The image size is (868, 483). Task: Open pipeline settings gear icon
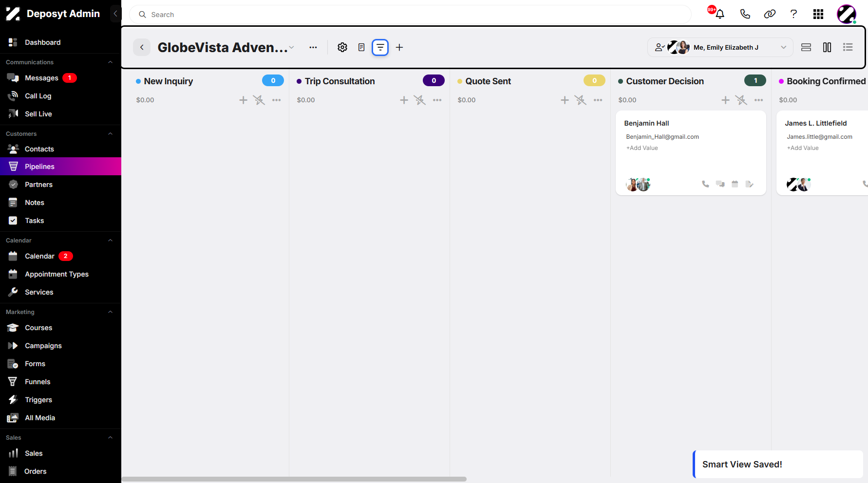[x=342, y=47]
